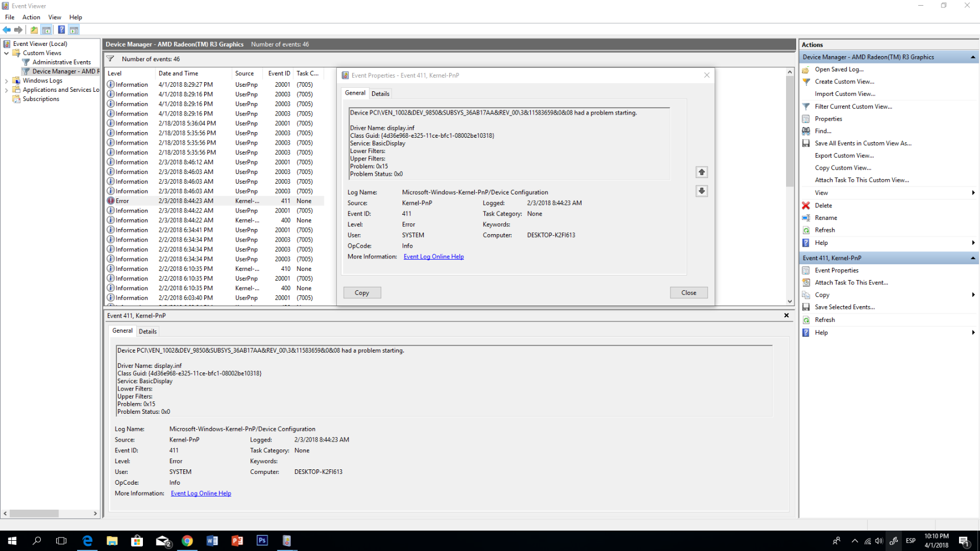Show previous event with up arrow button

coord(702,172)
